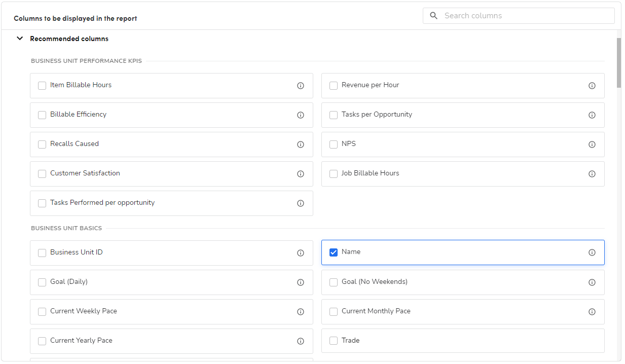
Task: Check Tasks Performed per opportunity box
Action: click(x=42, y=203)
